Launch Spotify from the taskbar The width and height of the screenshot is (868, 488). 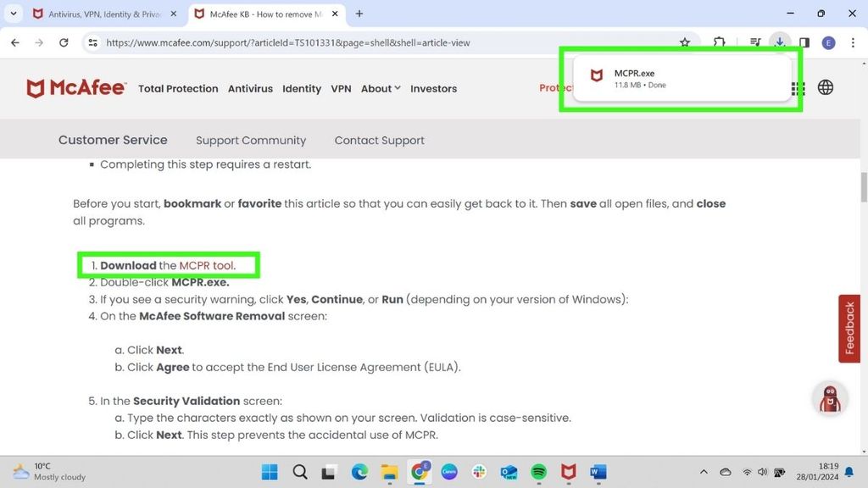click(538, 472)
